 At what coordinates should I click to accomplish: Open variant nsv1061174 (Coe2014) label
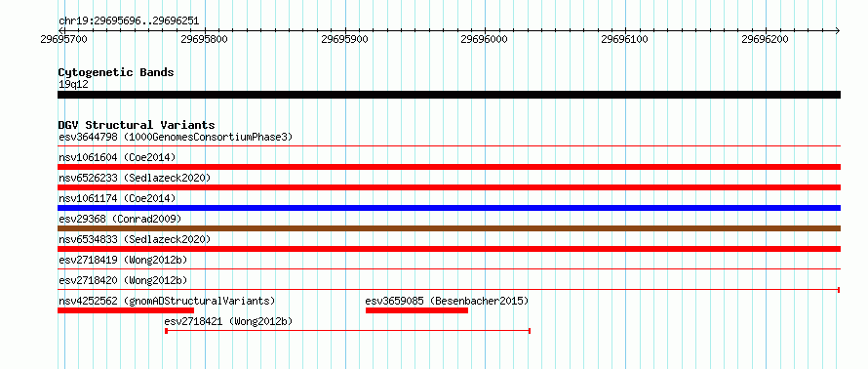(117, 198)
